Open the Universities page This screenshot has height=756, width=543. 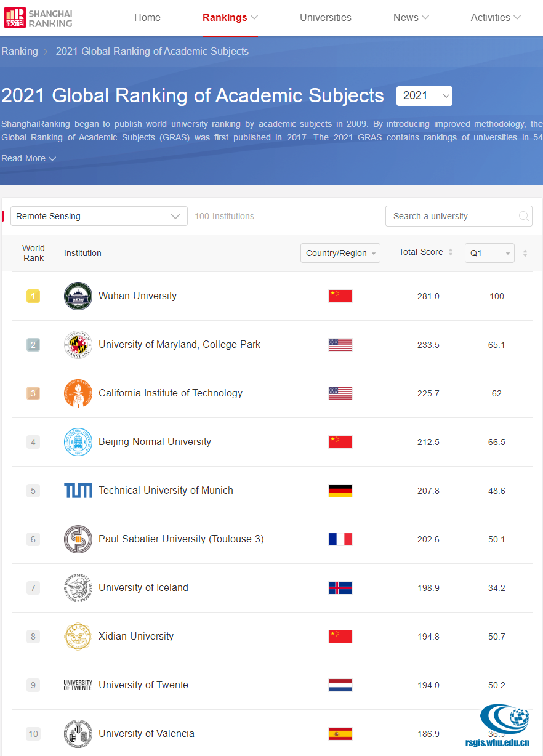click(326, 18)
